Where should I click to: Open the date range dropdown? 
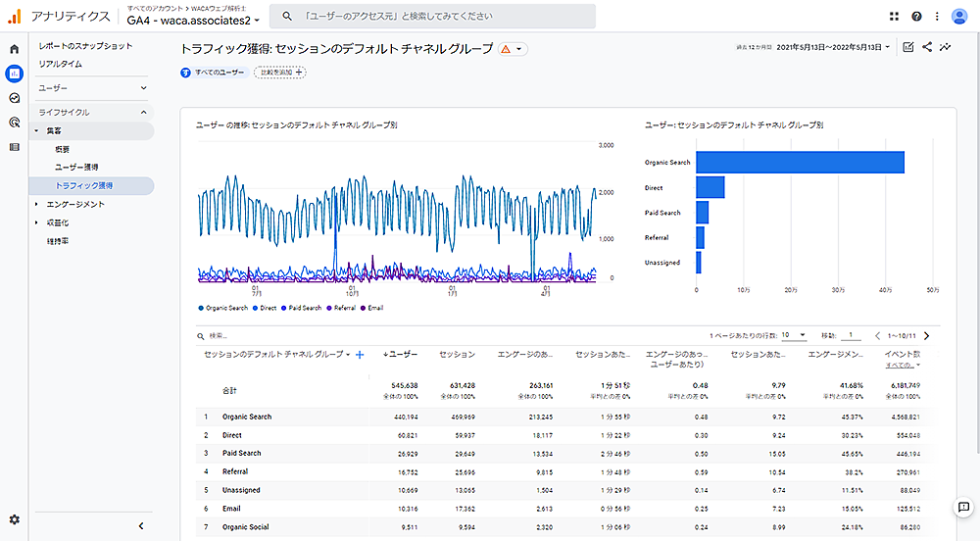[x=834, y=47]
